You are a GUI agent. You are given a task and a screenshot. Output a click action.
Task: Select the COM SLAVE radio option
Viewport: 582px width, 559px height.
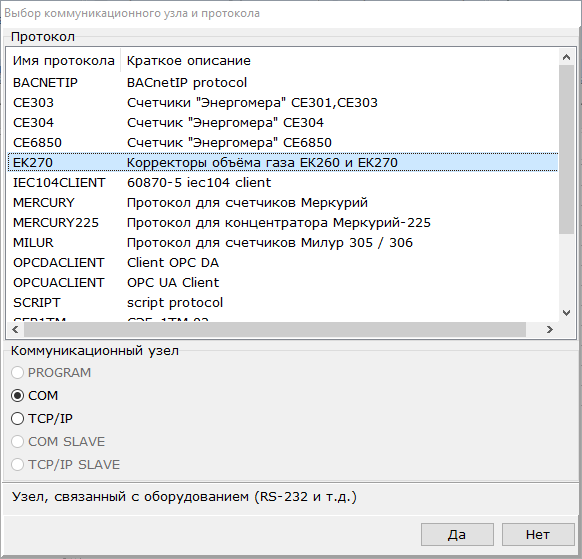tap(58, 442)
